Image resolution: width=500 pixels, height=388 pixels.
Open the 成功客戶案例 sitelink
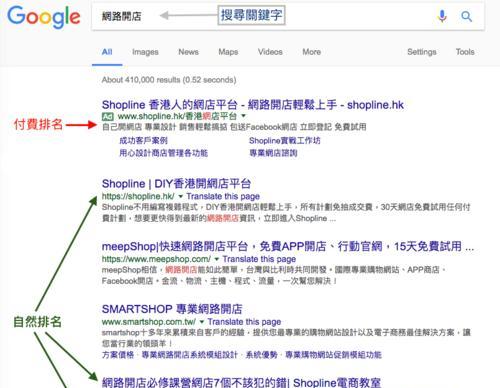click(x=144, y=141)
